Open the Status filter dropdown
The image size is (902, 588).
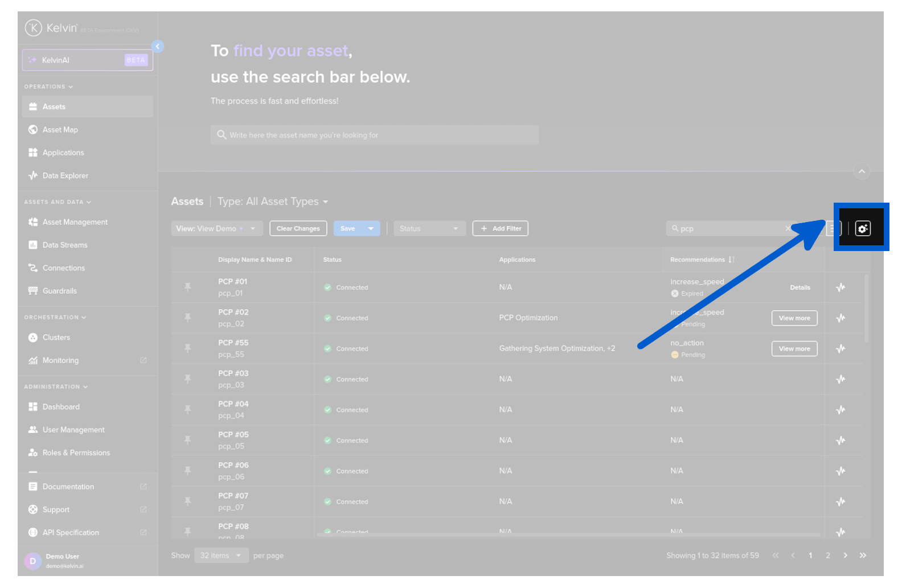[x=429, y=229]
